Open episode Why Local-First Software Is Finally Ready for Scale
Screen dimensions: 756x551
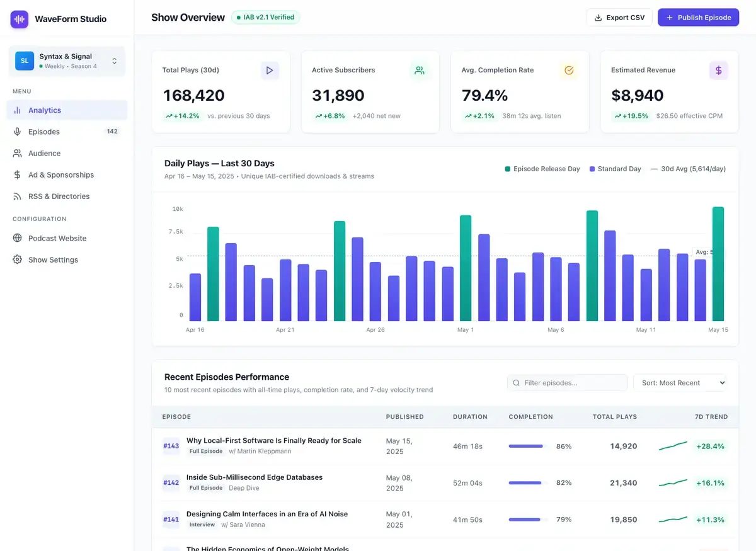click(x=274, y=441)
